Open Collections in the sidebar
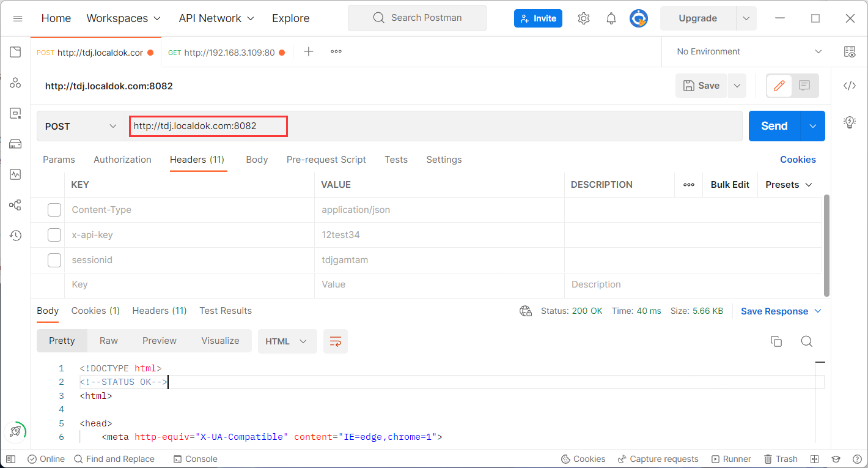 (15, 52)
